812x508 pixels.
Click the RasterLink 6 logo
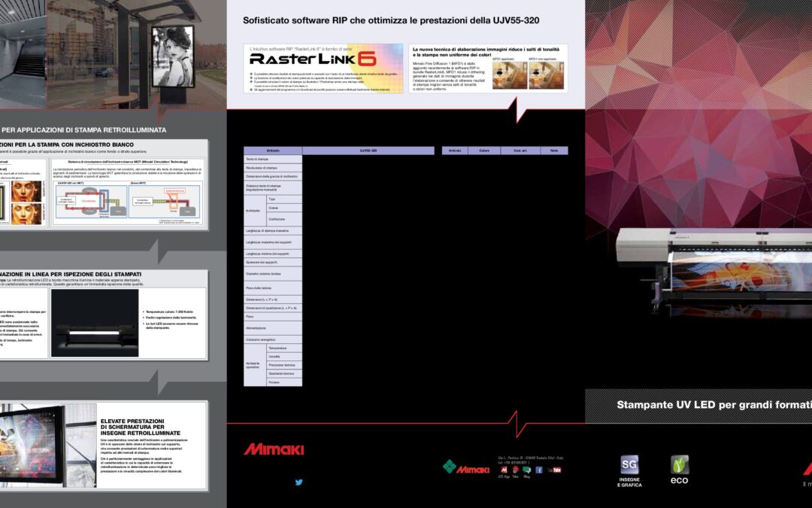[x=313, y=59]
